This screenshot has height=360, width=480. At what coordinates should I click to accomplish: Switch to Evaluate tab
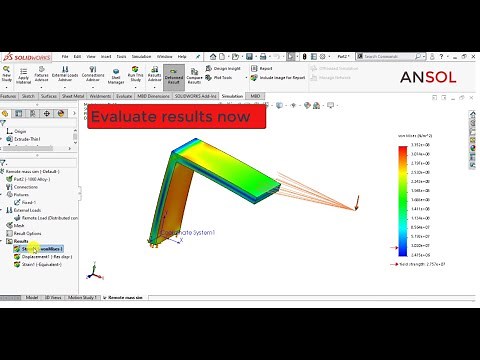124,96
